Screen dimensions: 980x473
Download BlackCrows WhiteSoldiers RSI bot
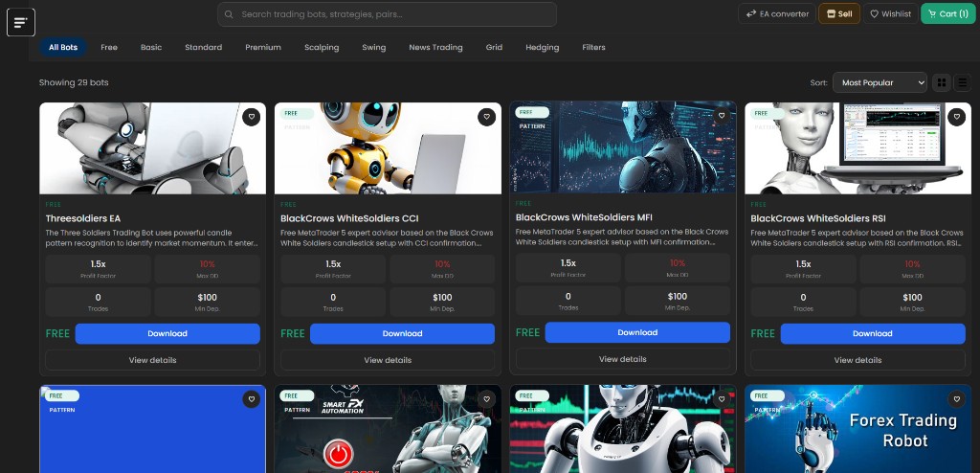[873, 333]
